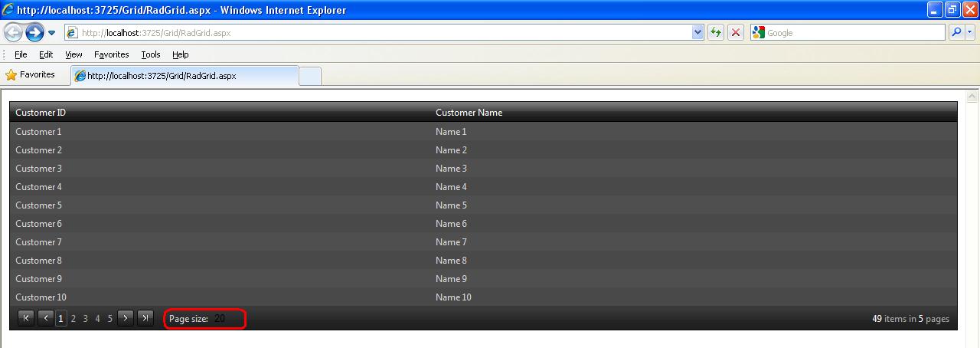980x348 pixels.
Task: Maximize the Internet Explorer window
Action: pyautogui.click(x=952, y=10)
